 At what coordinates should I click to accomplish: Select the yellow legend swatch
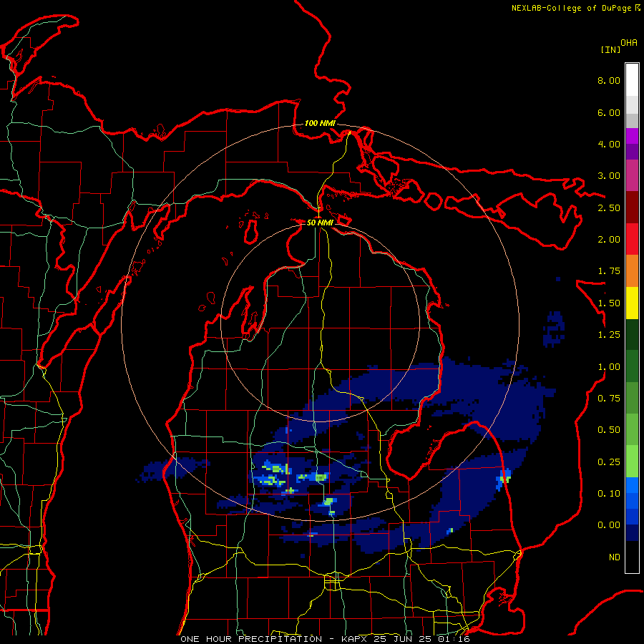(x=632, y=303)
